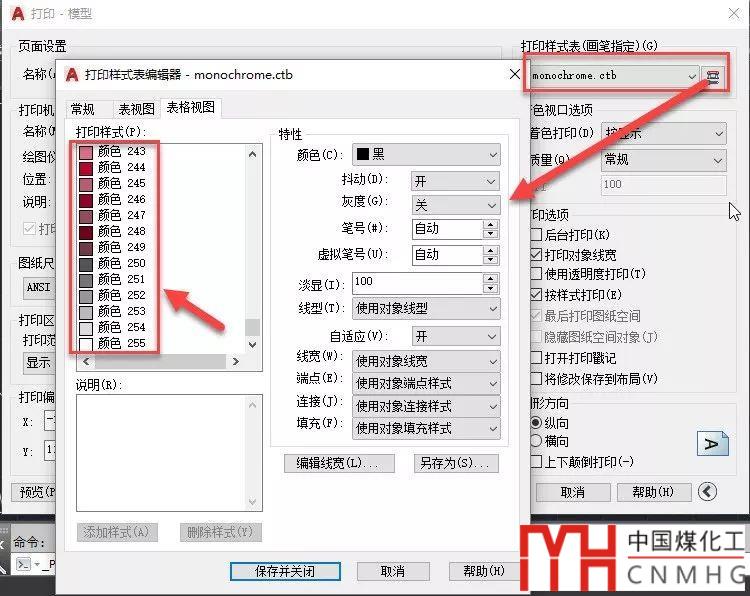This screenshot has height=596, width=750.
Task: Click editor 取消 button
Action: (393, 571)
